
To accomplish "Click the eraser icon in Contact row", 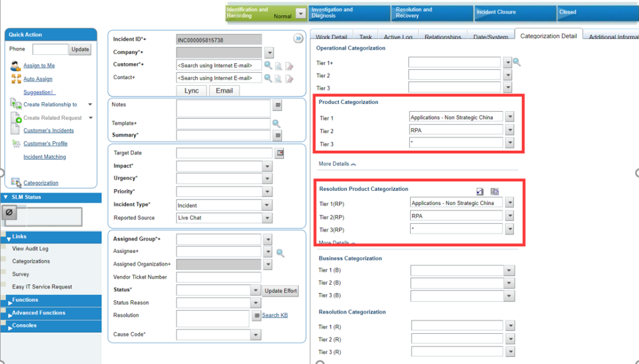I will click(289, 78).
